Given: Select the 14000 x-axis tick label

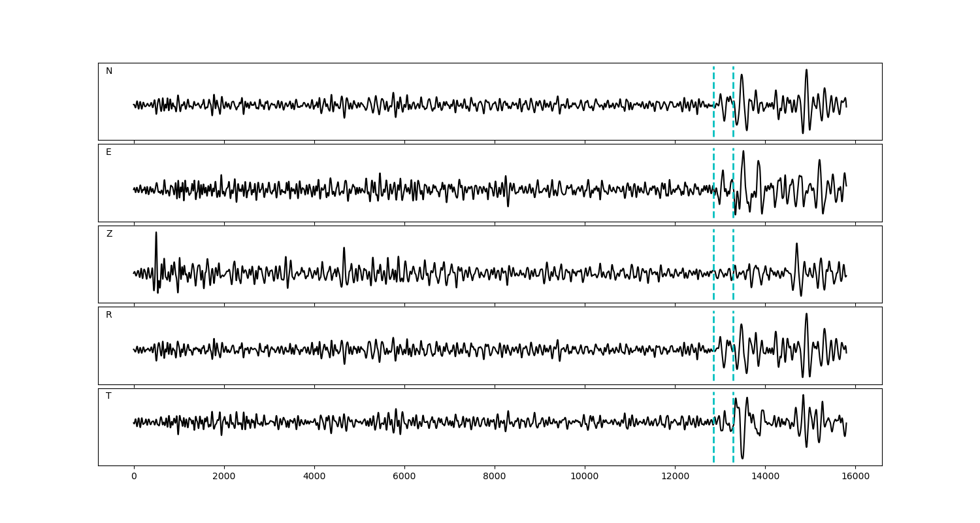Looking at the screenshot, I should [765, 477].
